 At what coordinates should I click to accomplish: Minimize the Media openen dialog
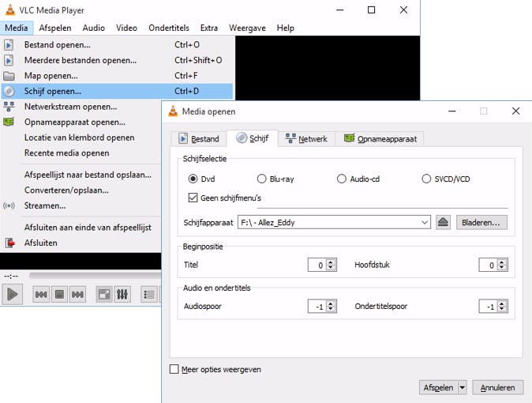(x=452, y=111)
